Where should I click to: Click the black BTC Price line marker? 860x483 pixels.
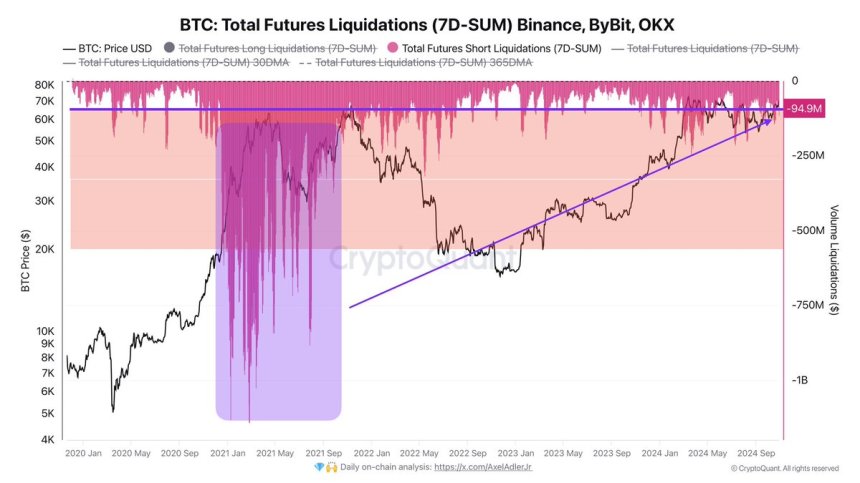(70, 47)
